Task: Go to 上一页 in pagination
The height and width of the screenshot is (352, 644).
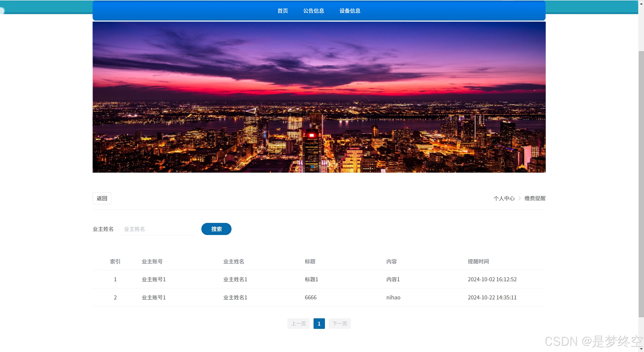Action: [298, 324]
